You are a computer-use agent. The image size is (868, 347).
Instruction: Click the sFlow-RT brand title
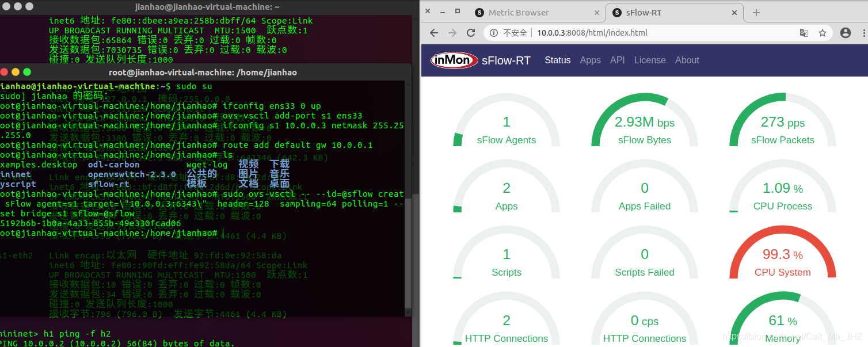(x=506, y=60)
